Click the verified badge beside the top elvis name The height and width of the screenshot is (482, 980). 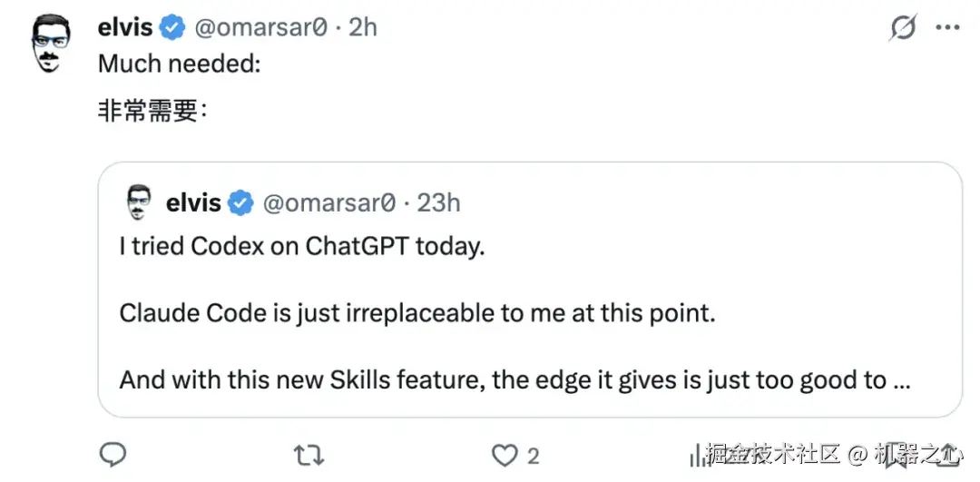172,28
